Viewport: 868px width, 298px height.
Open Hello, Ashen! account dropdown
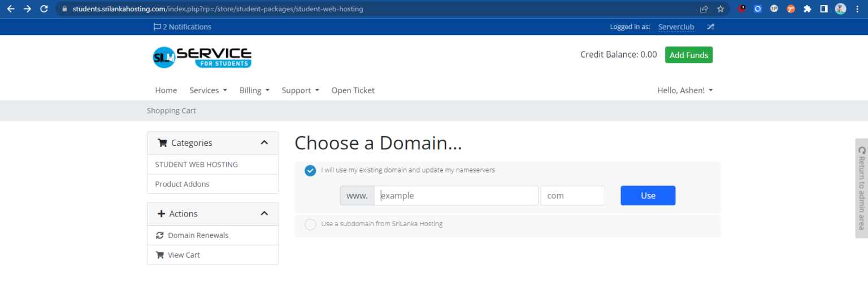(685, 90)
